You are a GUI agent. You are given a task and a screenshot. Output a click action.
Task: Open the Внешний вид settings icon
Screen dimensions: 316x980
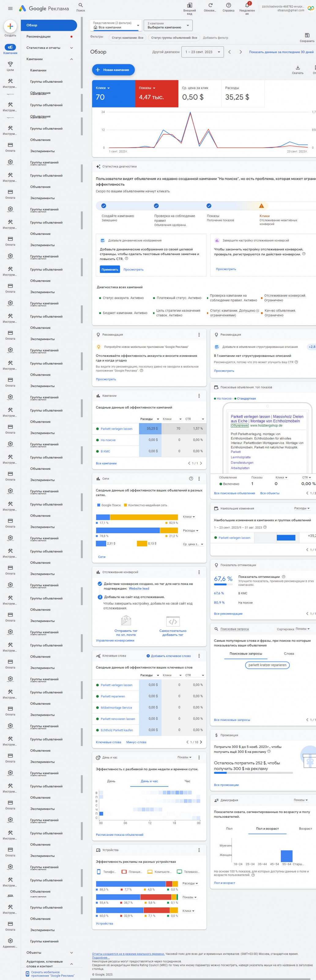pos(190,5)
